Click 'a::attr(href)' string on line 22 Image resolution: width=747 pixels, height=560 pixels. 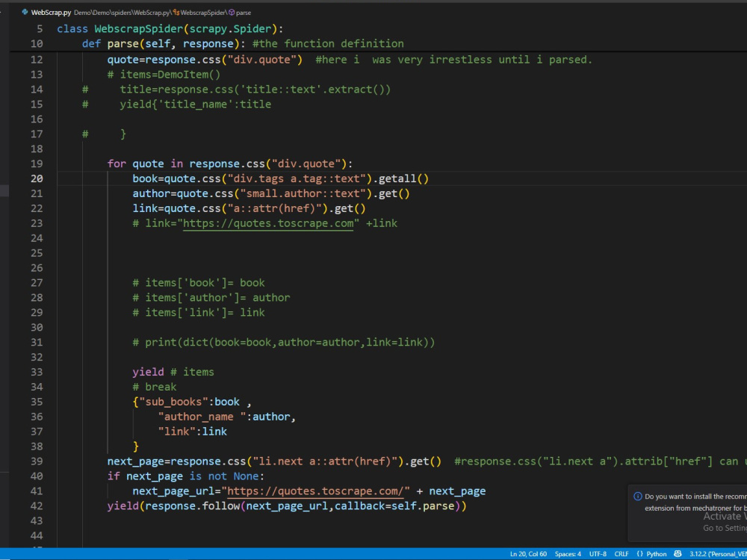274,208
